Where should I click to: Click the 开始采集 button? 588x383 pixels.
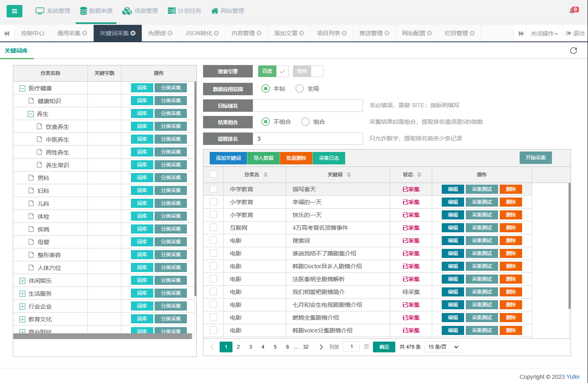coord(536,158)
